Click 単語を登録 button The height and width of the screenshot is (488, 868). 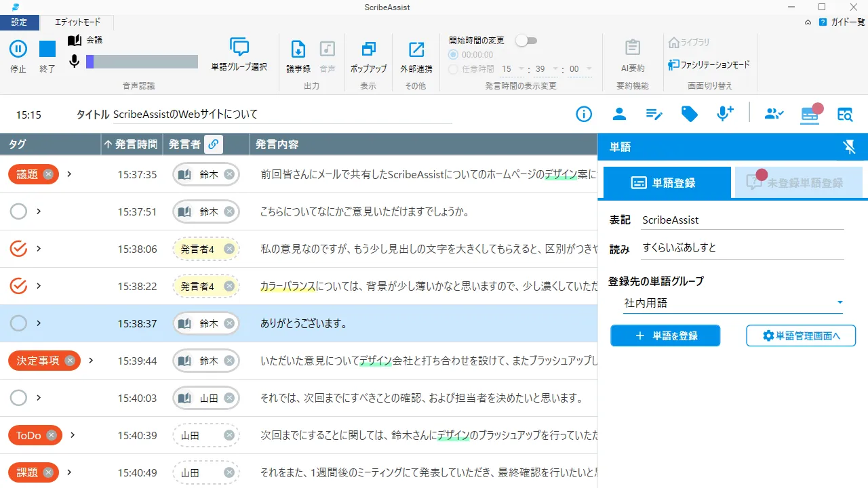pyautogui.click(x=665, y=335)
